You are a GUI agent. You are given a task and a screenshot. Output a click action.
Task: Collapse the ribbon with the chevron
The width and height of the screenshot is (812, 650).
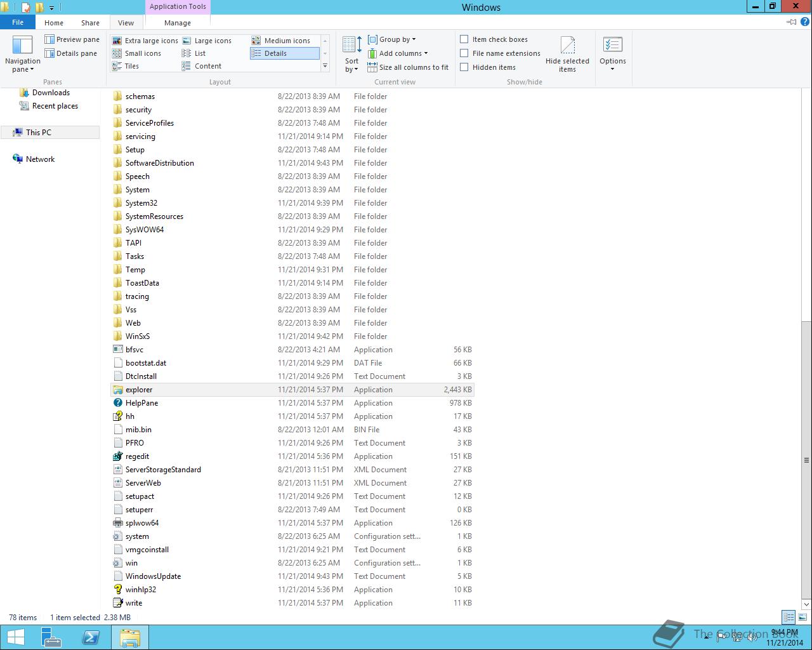tap(792, 22)
